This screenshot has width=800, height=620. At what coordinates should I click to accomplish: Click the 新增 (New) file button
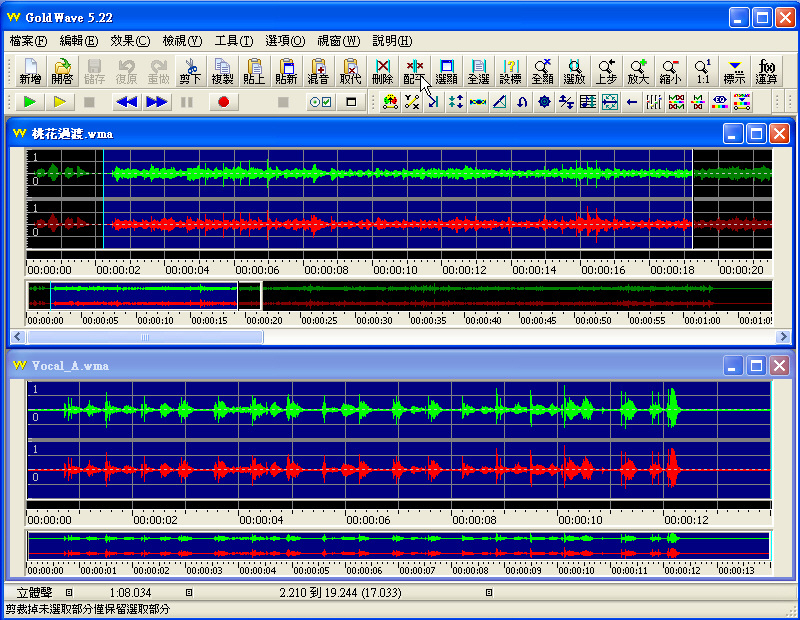pos(30,70)
